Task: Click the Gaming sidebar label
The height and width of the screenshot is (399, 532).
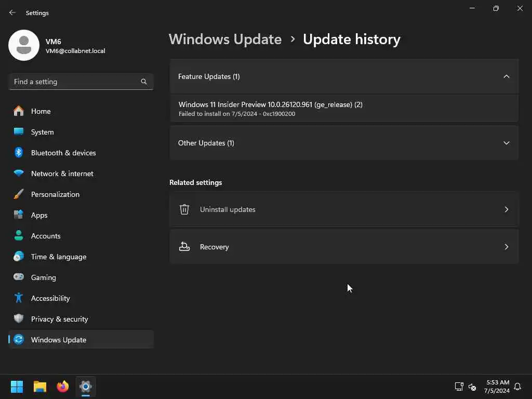Action: [44, 277]
